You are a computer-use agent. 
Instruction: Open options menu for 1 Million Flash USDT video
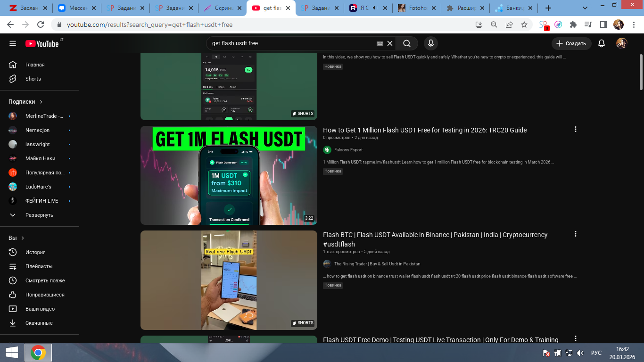(575, 130)
